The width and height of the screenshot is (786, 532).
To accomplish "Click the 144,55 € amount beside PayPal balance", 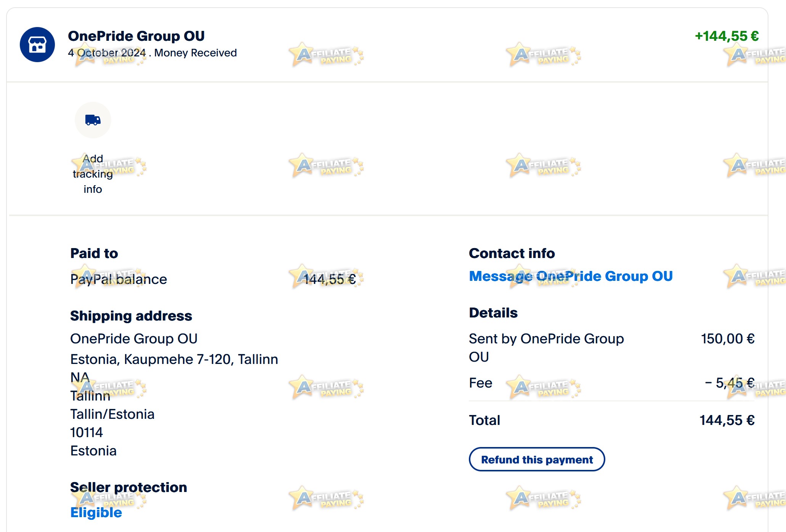I will [330, 279].
